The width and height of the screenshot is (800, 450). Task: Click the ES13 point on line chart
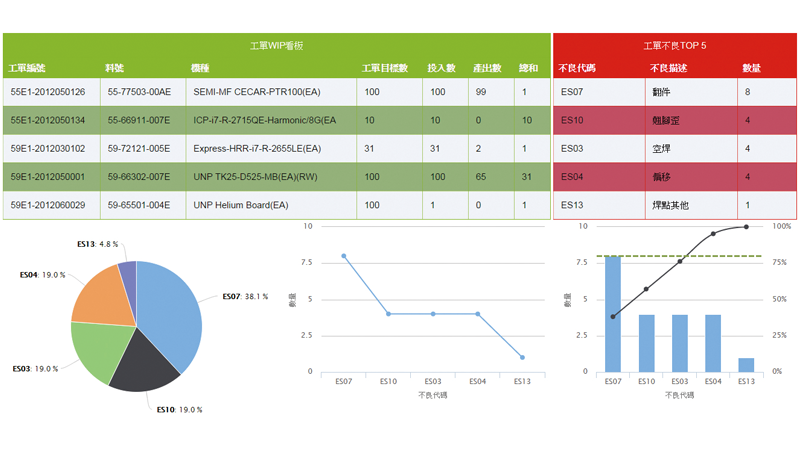click(522, 357)
